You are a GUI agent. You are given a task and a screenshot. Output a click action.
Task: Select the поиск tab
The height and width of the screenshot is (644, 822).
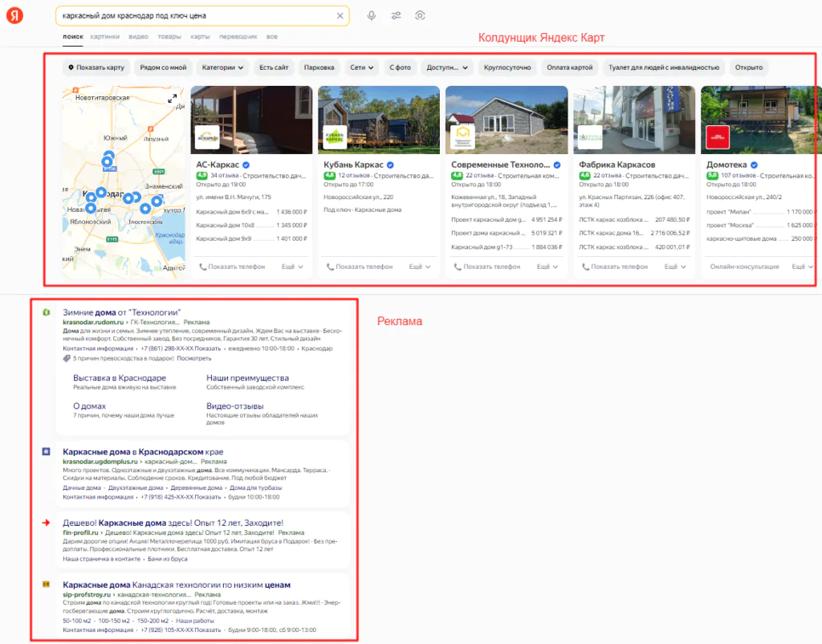(73, 37)
